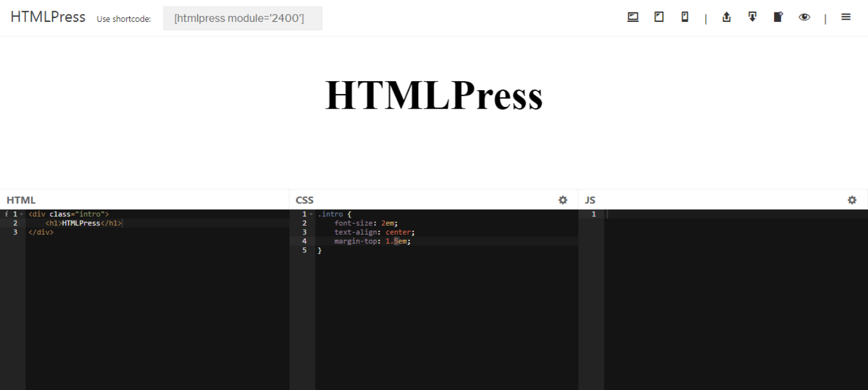Image resolution: width=868 pixels, height=390 pixels.
Task: Switch preview to desktop laptop view
Action: [633, 17]
